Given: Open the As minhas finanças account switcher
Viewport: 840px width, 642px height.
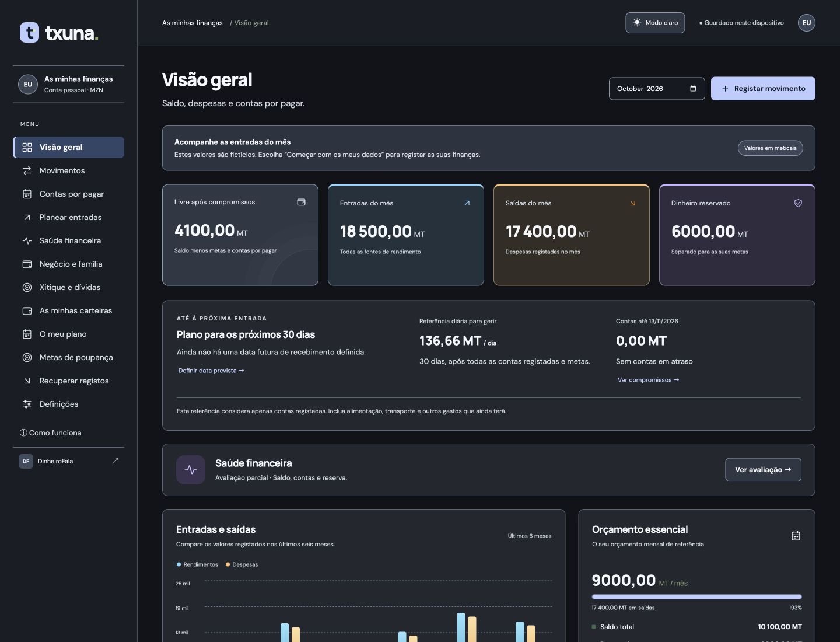Looking at the screenshot, I should [x=68, y=84].
